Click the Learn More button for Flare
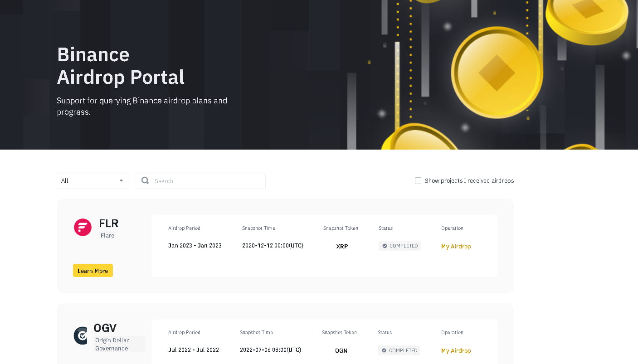Viewport: 638px width, 364px height. (93, 270)
